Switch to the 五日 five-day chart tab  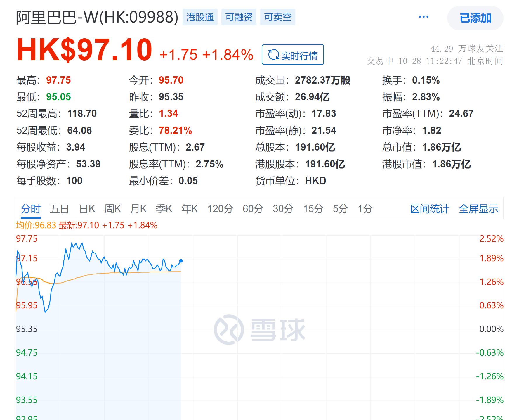(60, 208)
